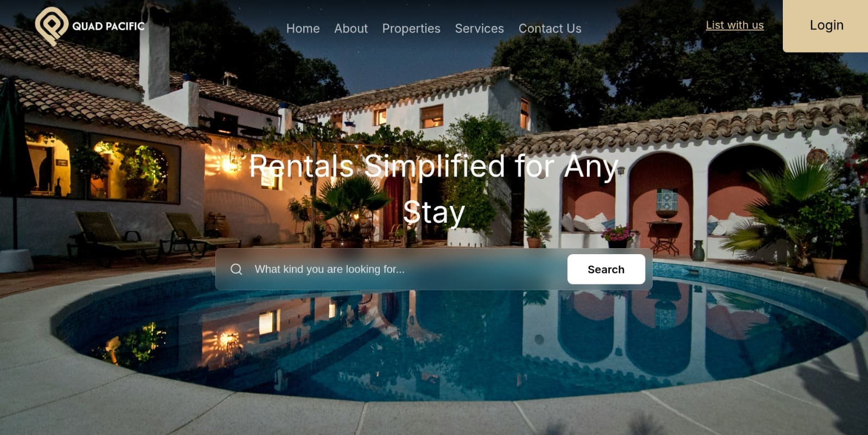The image size is (868, 435).
Task: Open the Home page from navbar
Action: (303, 28)
